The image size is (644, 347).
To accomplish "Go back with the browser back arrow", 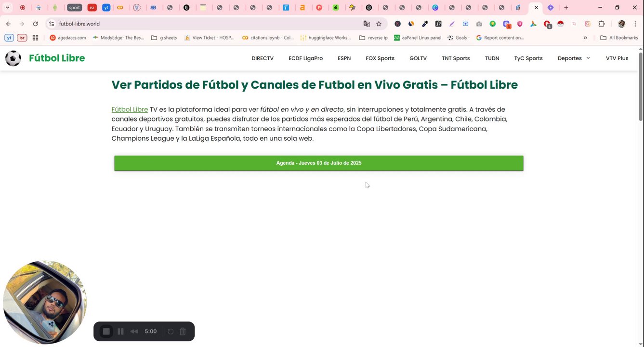I will point(8,24).
